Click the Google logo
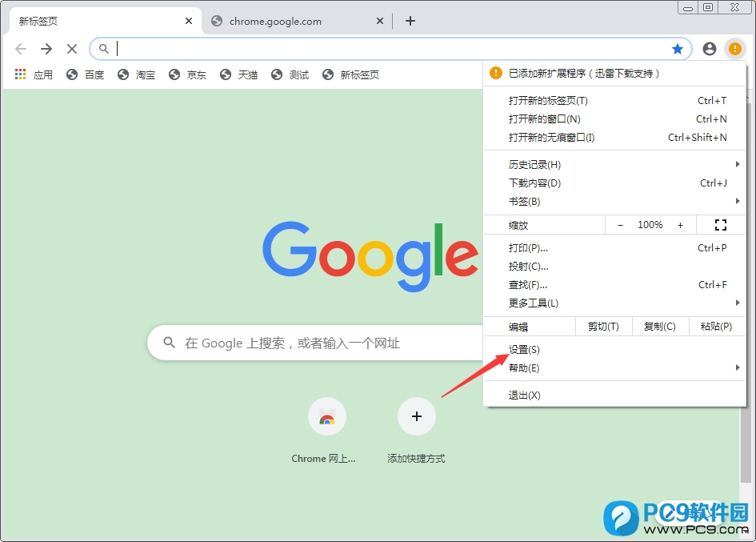Image resolution: width=756 pixels, height=542 pixels. click(370, 256)
